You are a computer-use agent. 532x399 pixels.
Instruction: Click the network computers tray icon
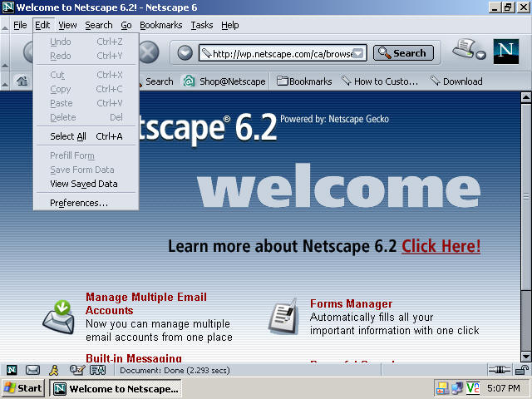(457, 388)
